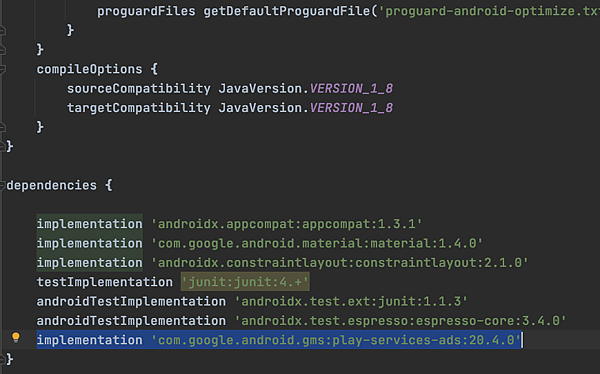The image size is (600, 374).
Task: Click the testImplementation keyword
Action: pos(104,282)
